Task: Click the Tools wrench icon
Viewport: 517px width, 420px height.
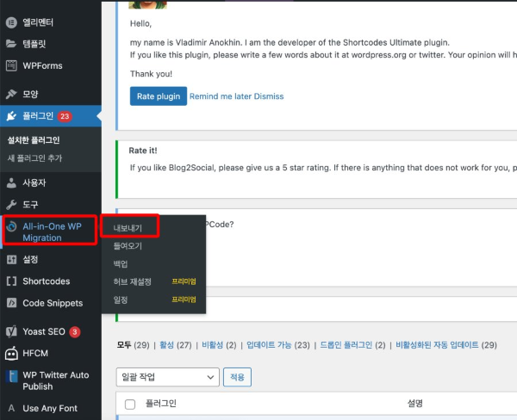Action: [11, 205]
